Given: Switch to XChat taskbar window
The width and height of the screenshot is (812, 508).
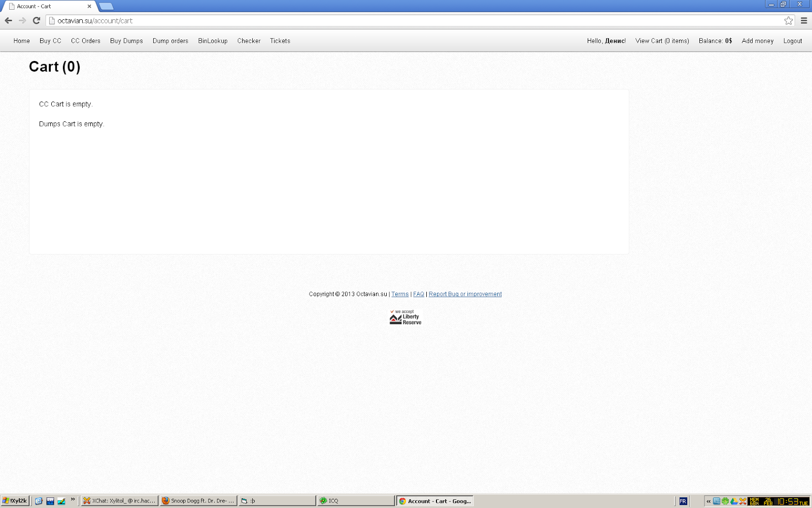Looking at the screenshot, I should click(x=120, y=501).
